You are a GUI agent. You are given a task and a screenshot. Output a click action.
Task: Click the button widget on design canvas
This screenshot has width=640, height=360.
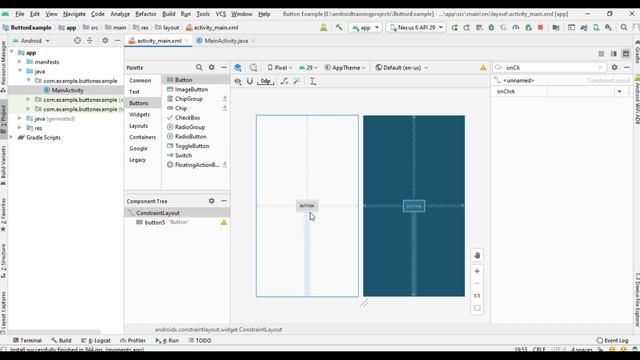(x=307, y=206)
